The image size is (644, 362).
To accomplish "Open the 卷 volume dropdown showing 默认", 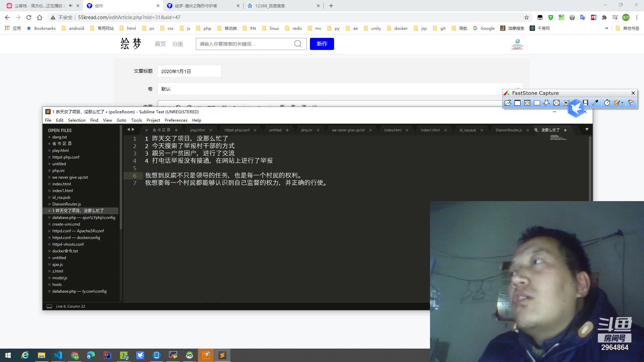I will click(340, 89).
